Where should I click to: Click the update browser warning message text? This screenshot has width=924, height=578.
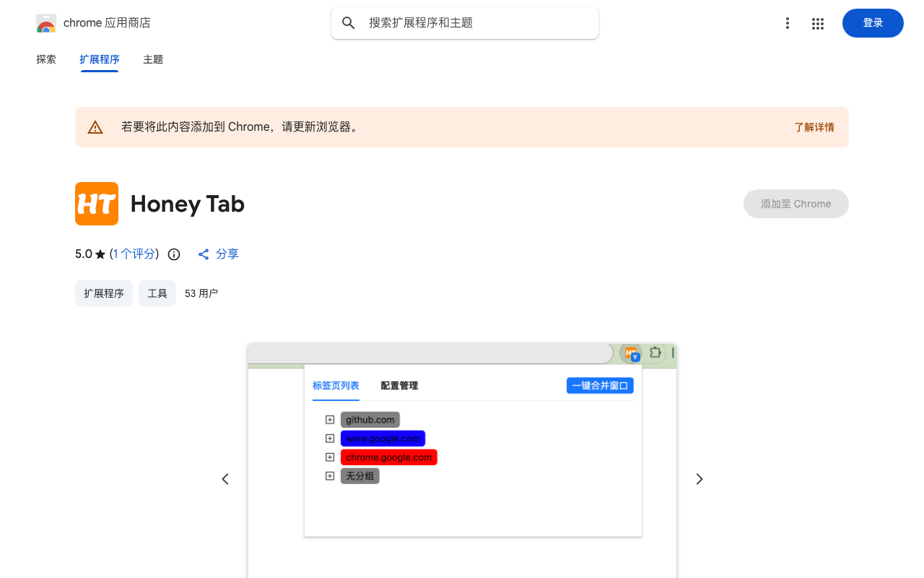(x=240, y=127)
